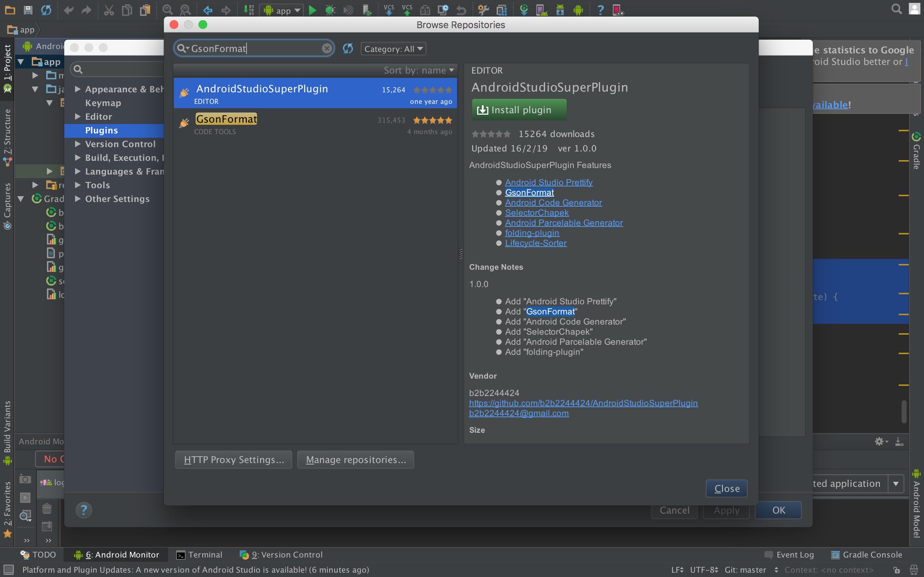Click the refresh/sync repositories icon

point(348,48)
